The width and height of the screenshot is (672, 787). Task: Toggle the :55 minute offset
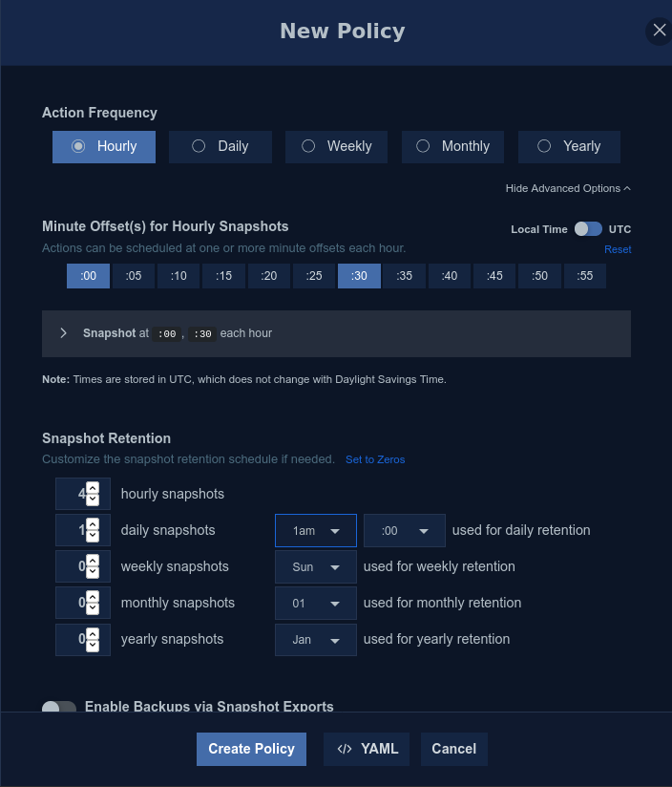click(x=585, y=276)
